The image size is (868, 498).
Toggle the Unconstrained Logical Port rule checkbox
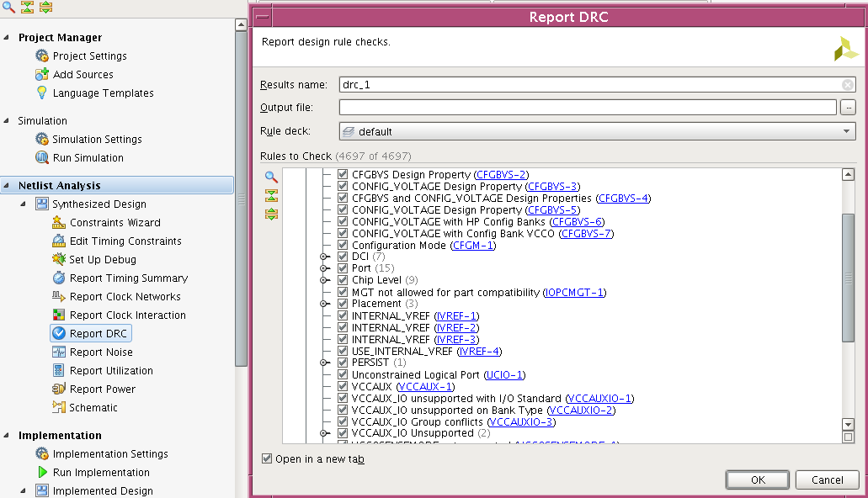(343, 374)
